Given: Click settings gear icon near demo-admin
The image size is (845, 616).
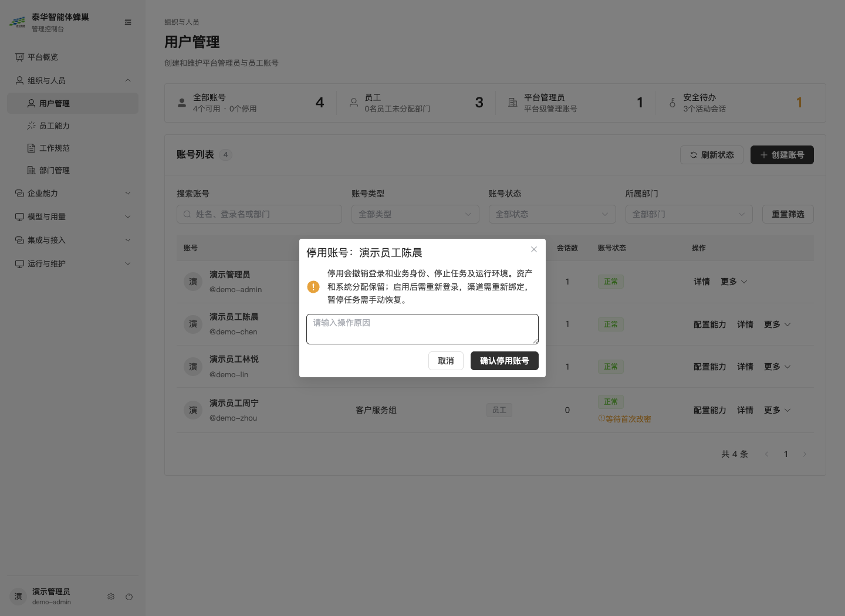Looking at the screenshot, I should pos(111,597).
